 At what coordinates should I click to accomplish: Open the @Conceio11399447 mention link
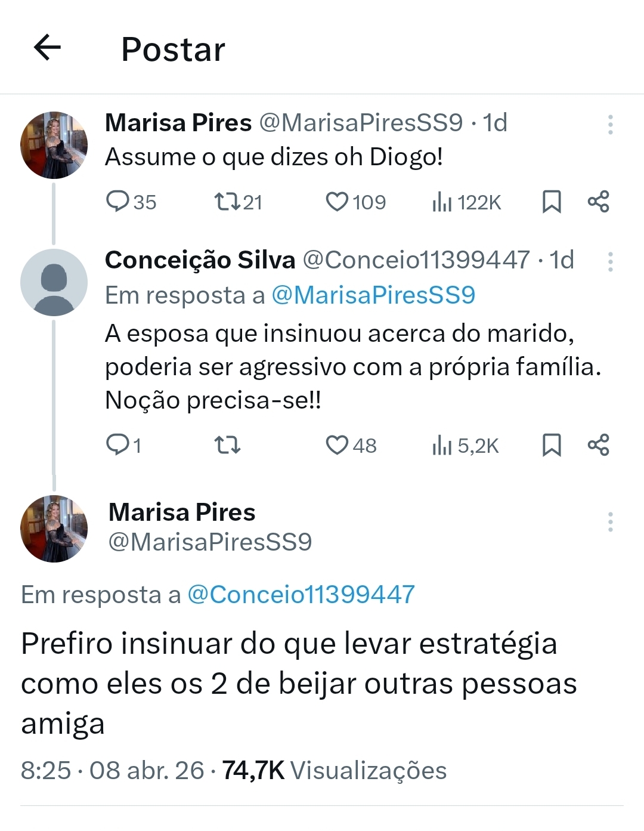click(x=301, y=594)
